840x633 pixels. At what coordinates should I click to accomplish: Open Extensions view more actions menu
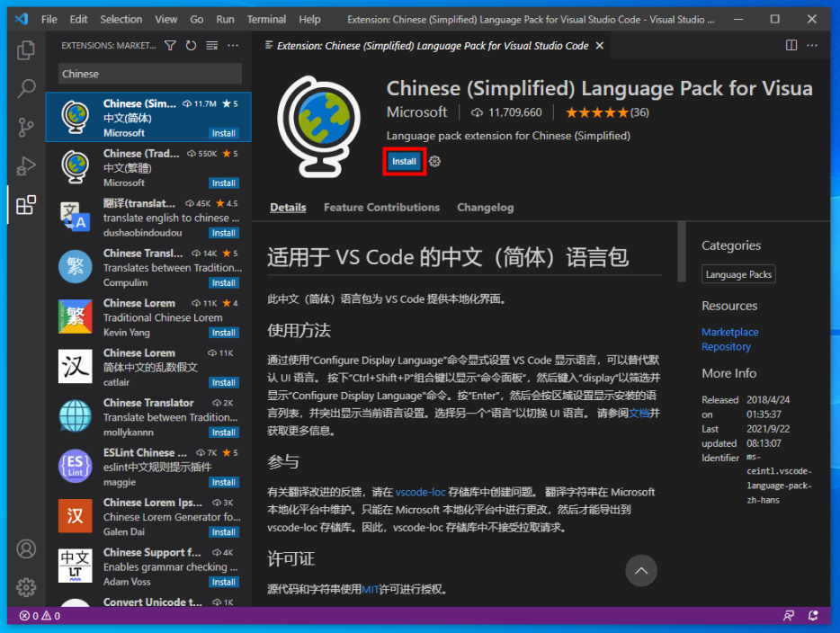click(x=233, y=46)
